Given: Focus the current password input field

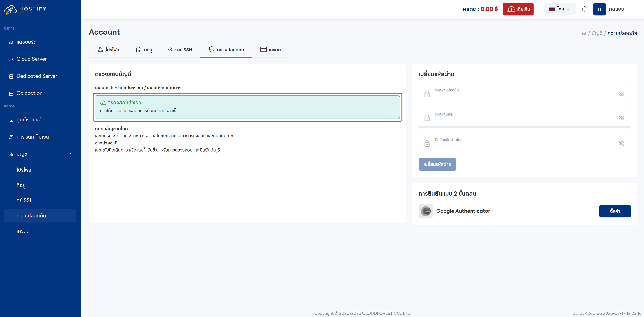Looking at the screenshot, I should click(522, 95).
